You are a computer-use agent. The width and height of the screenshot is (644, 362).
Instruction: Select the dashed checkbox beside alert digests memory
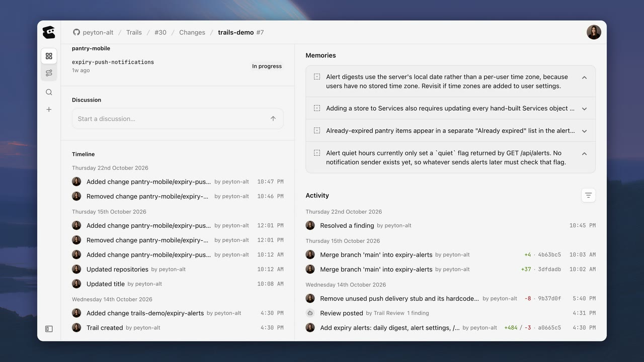pyautogui.click(x=317, y=77)
